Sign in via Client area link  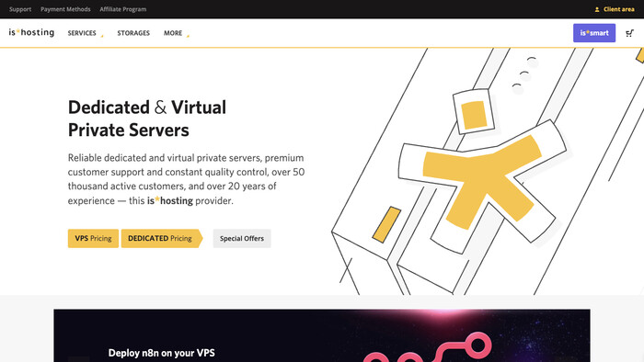coord(618,9)
